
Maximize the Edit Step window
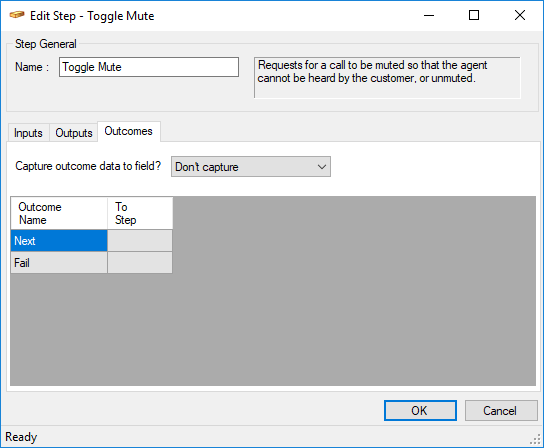pos(474,15)
